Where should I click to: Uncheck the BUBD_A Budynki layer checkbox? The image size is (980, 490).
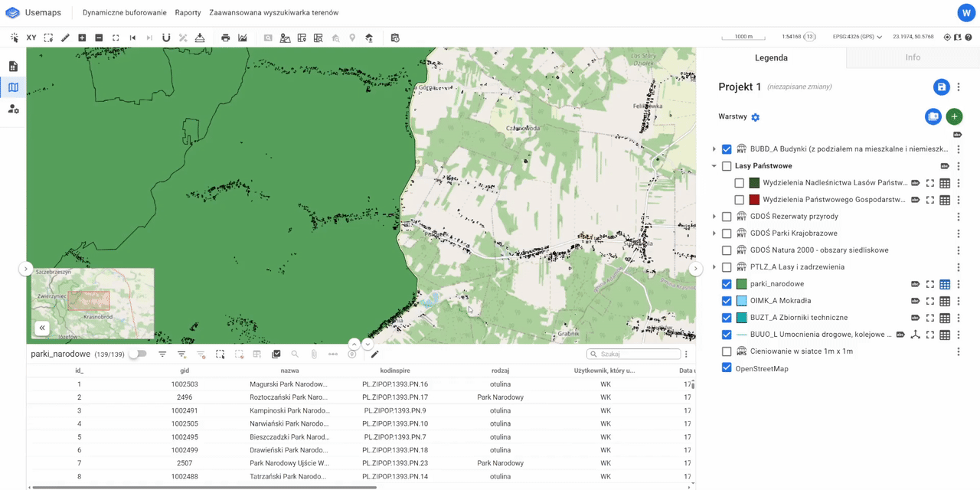[x=727, y=149]
